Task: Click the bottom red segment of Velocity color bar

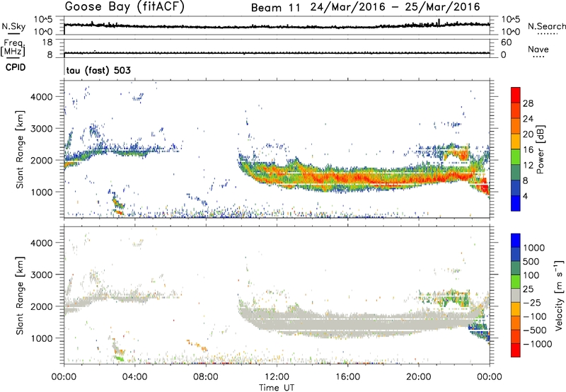Action: point(516,350)
